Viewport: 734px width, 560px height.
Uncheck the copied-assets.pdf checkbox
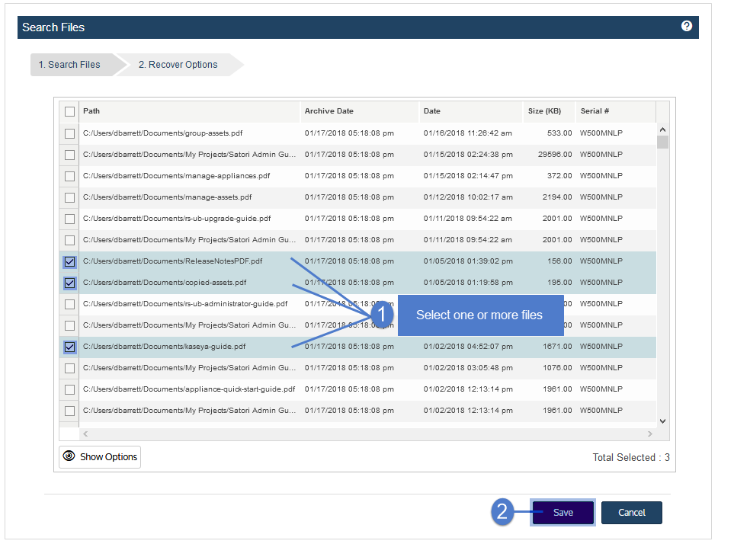(x=70, y=283)
